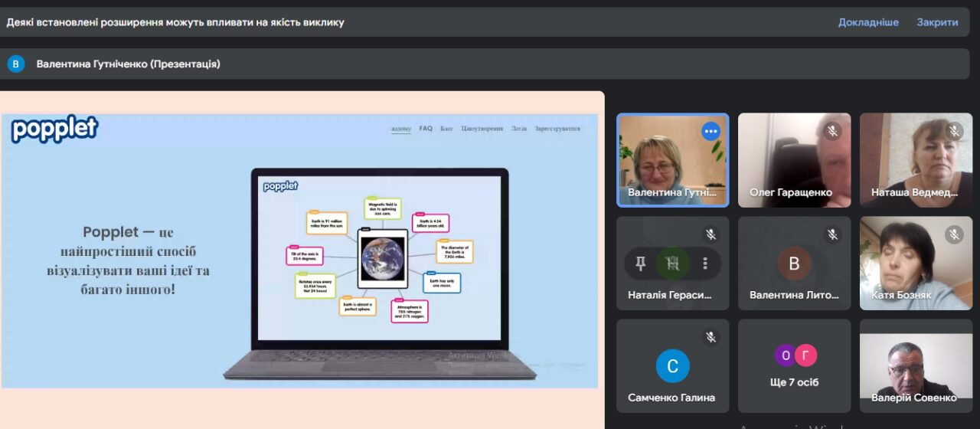Click 'FAQ' in the Popplet navigation
The image size is (980, 429).
[x=426, y=129]
